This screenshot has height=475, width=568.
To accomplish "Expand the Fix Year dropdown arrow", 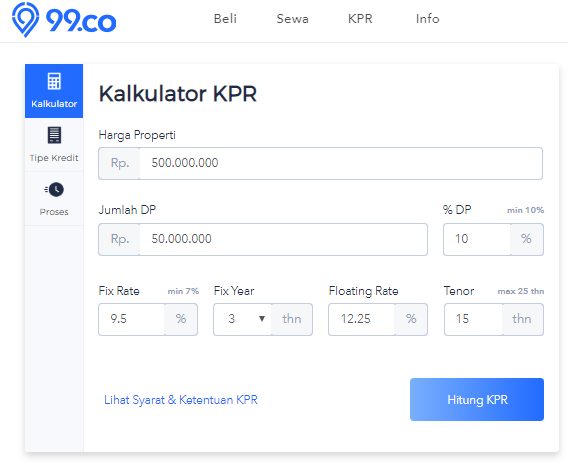I will pos(262,319).
